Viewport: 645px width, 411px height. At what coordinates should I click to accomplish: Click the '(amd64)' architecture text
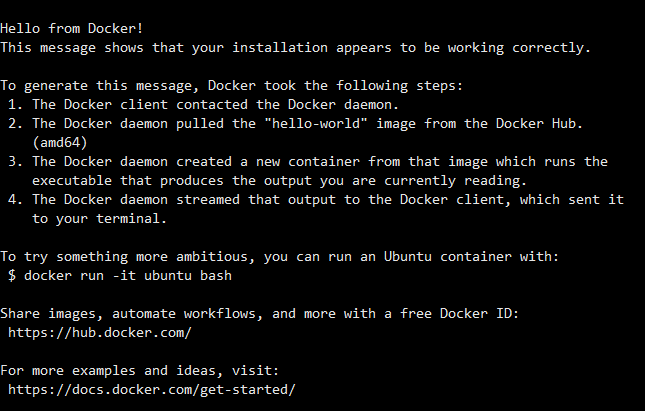point(60,143)
